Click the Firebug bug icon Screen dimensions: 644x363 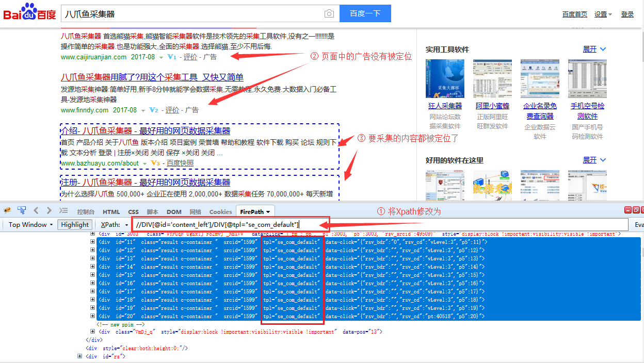tap(7, 210)
